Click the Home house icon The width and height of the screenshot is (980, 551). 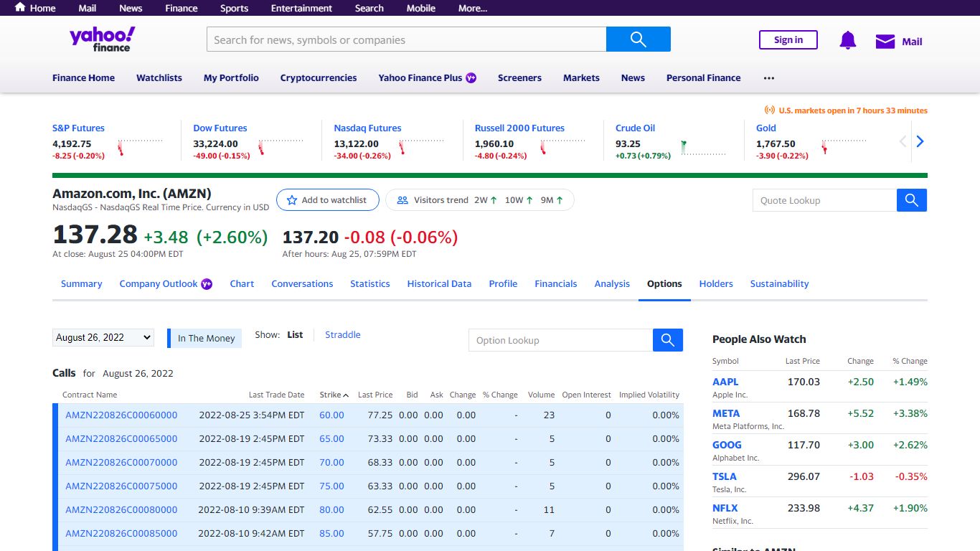(20, 7)
